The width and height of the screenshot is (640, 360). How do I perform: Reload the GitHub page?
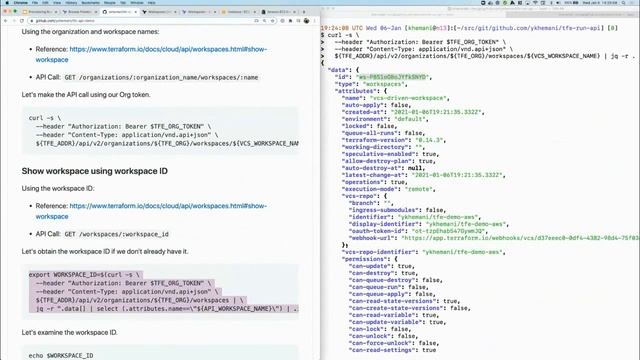(22, 21)
